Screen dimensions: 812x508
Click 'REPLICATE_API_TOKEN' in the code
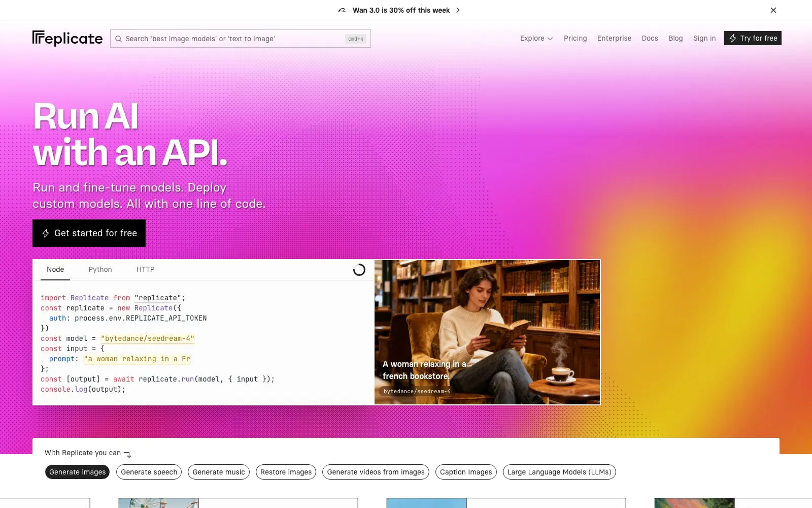[x=166, y=319]
